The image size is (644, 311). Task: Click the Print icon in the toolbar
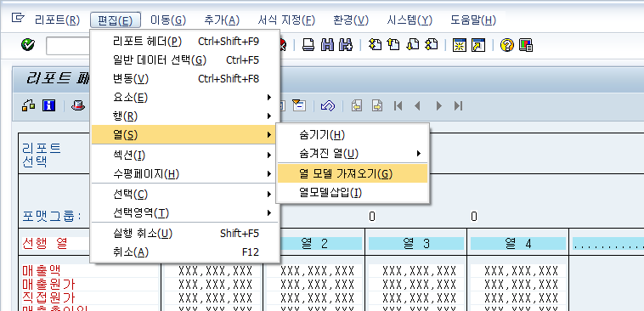coord(308,44)
